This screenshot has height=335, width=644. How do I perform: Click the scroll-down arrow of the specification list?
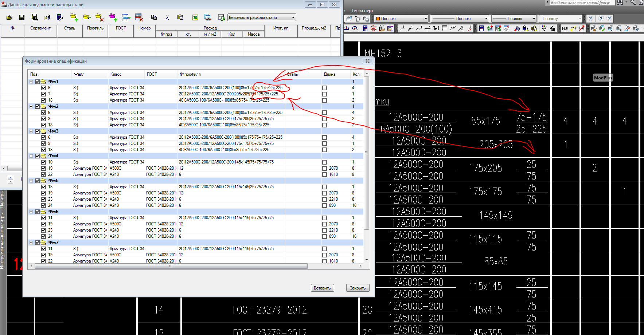coord(367,260)
